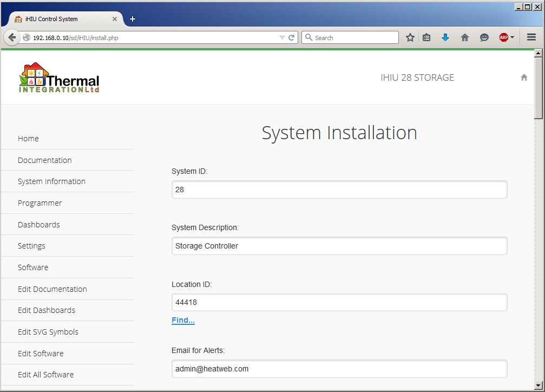Screen dimensions: 545x392
Task: Click the Email for Alerts field
Action: [339, 369]
